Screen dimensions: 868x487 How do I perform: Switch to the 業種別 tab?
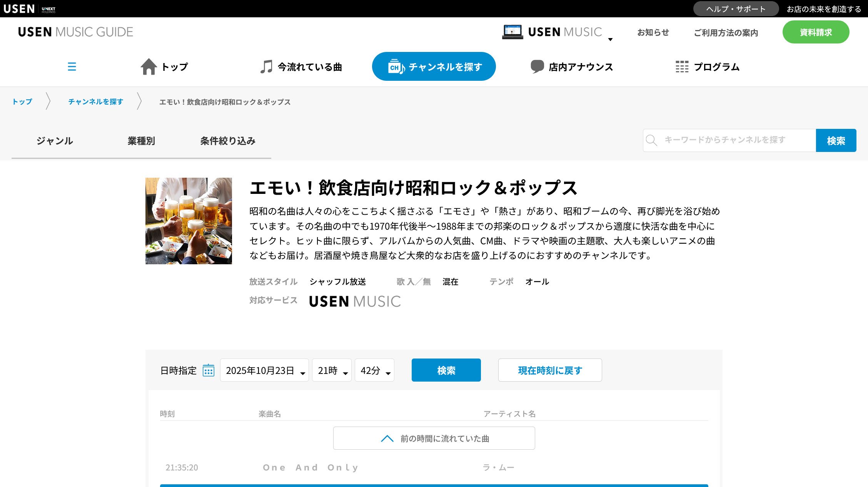click(x=141, y=141)
